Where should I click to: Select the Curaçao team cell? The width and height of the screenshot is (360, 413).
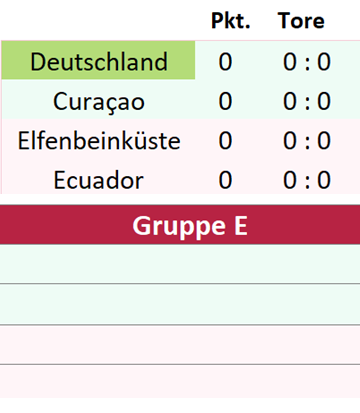(98, 99)
